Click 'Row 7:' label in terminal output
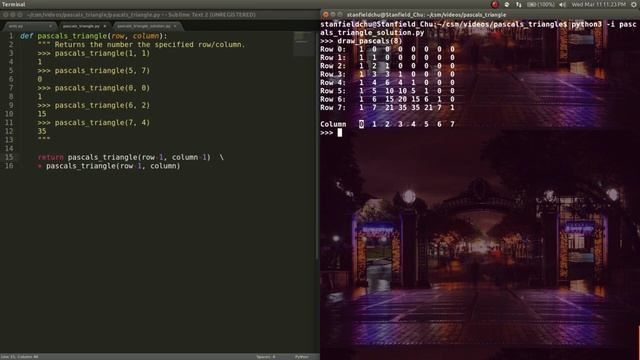 point(333,108)
